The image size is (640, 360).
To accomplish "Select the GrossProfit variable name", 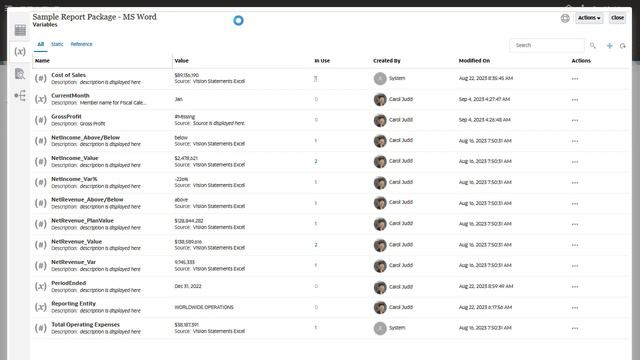I will (66, 117).
